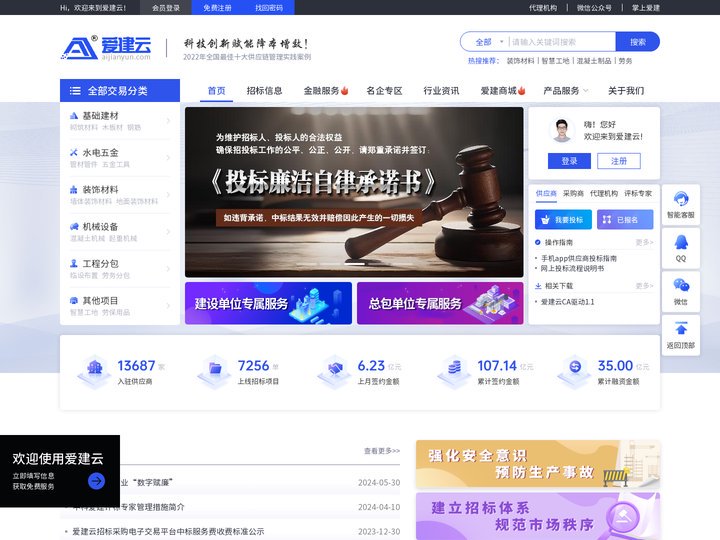Open the 建设单位专属服务 banner
Viewport: 720px width, 540px height.
[x=268, y=304]
